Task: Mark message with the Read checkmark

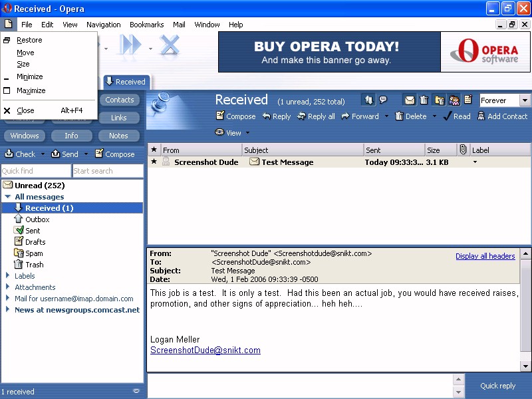Action: pyautogui.click(x=457, y=116)
